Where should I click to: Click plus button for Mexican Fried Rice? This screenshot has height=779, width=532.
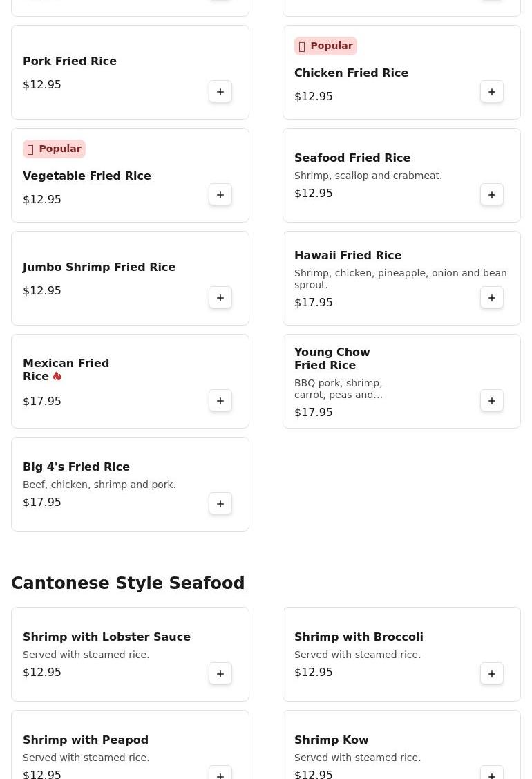[x=220, y=401]
